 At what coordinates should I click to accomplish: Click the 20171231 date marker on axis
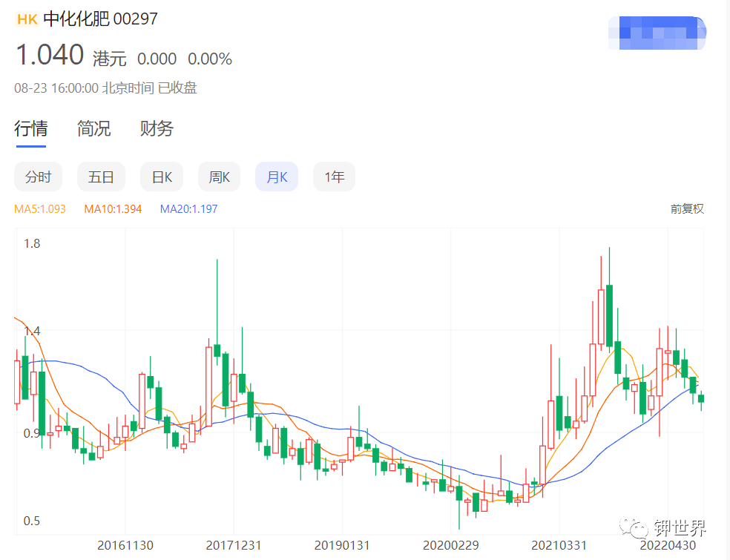(234, 545)
